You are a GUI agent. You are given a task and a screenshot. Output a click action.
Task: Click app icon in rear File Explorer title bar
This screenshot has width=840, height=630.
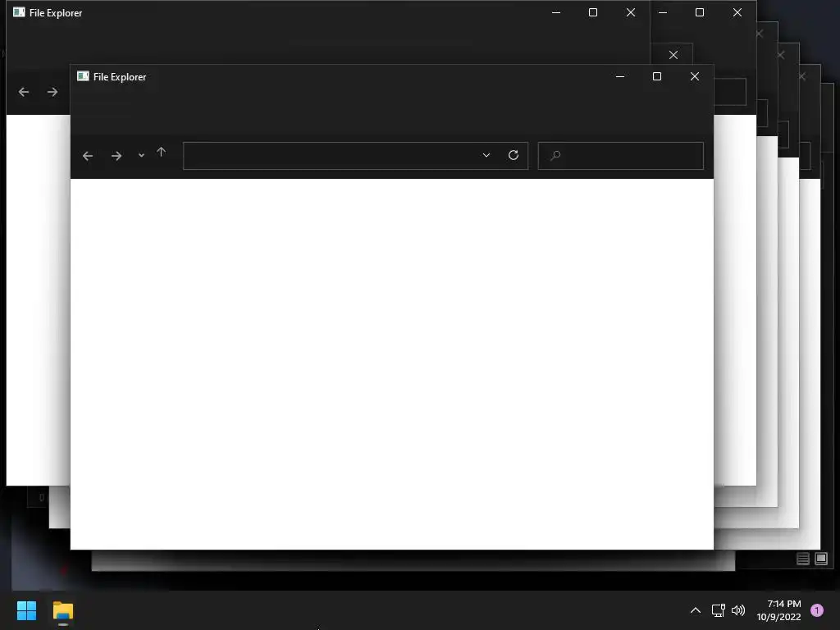(20, 12)
